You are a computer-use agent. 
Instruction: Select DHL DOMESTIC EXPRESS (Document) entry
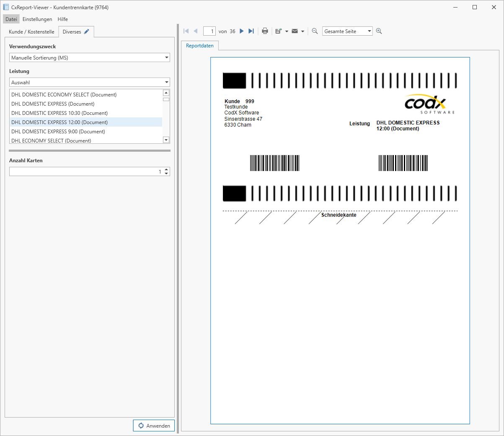click(86, 104)
